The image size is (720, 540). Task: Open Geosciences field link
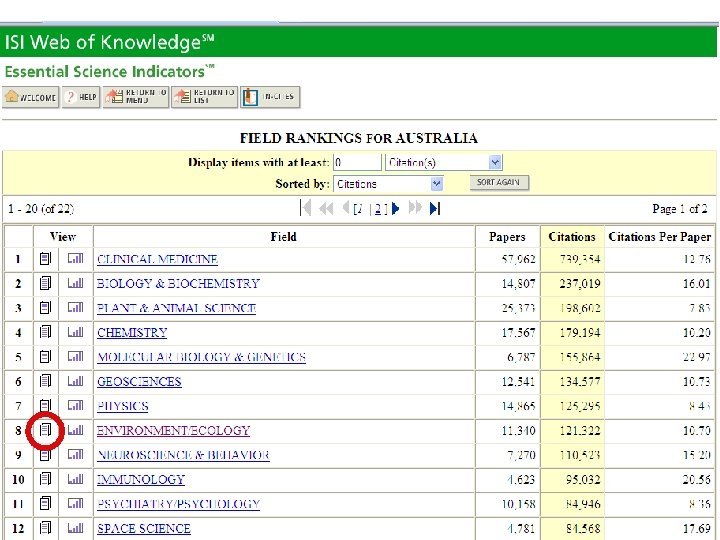coord(139,382)
